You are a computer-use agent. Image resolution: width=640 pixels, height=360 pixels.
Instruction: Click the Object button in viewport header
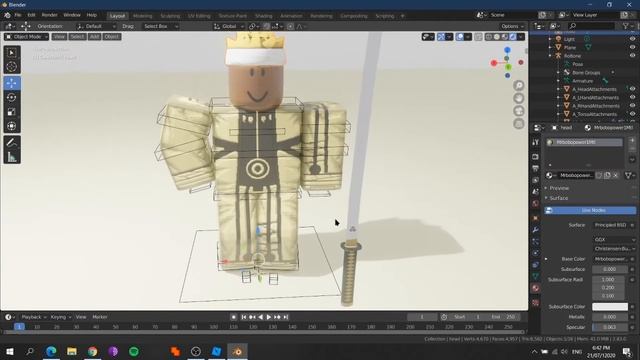pos(111,37)
